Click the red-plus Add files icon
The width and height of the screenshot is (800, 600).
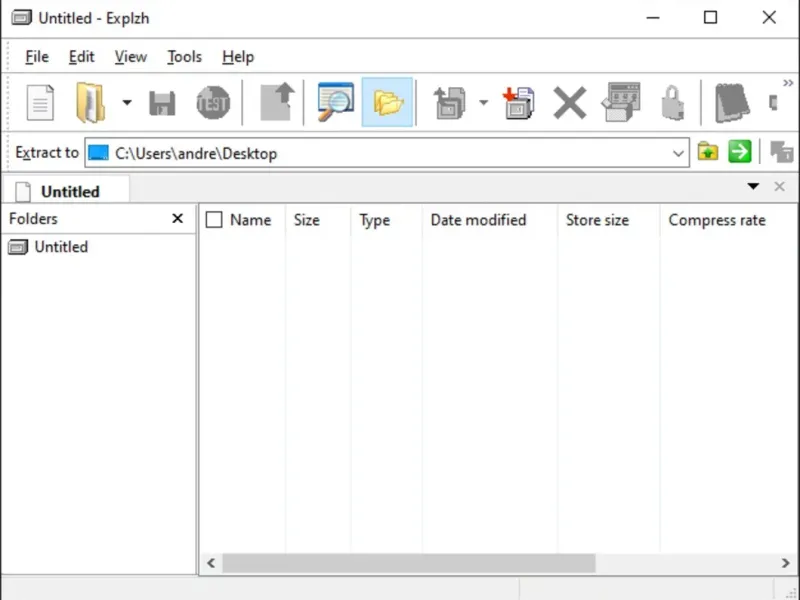tap(518, 103)
